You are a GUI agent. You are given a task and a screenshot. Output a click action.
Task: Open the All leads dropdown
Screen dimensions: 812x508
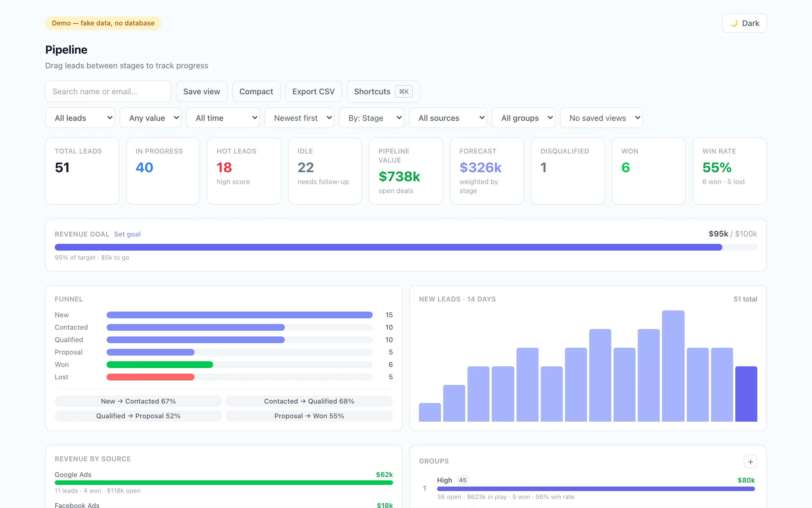tap(80, 118)
